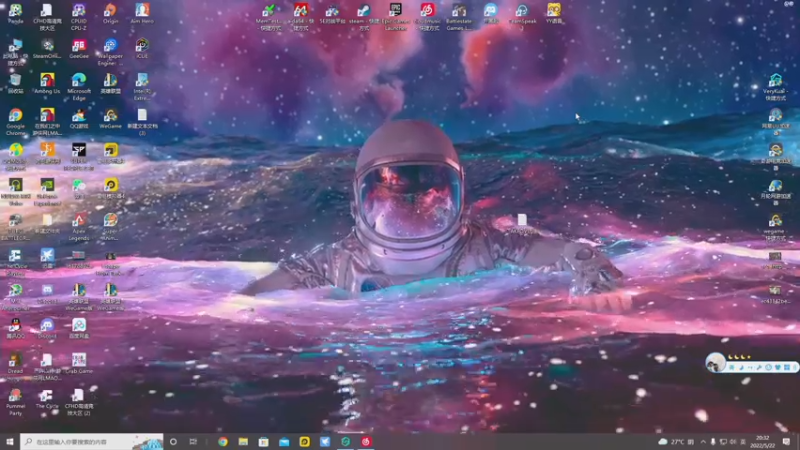Open the Mail app on taskbar

(284, 441)
